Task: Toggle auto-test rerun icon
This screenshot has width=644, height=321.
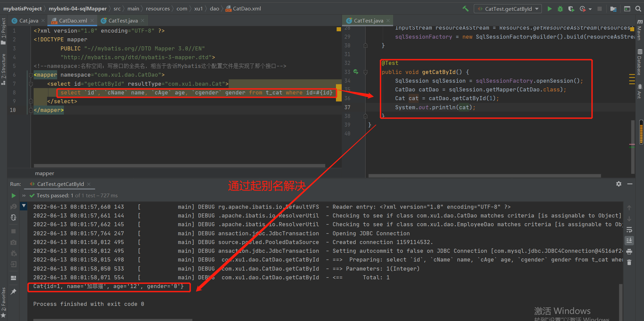Action: [13, 218]
